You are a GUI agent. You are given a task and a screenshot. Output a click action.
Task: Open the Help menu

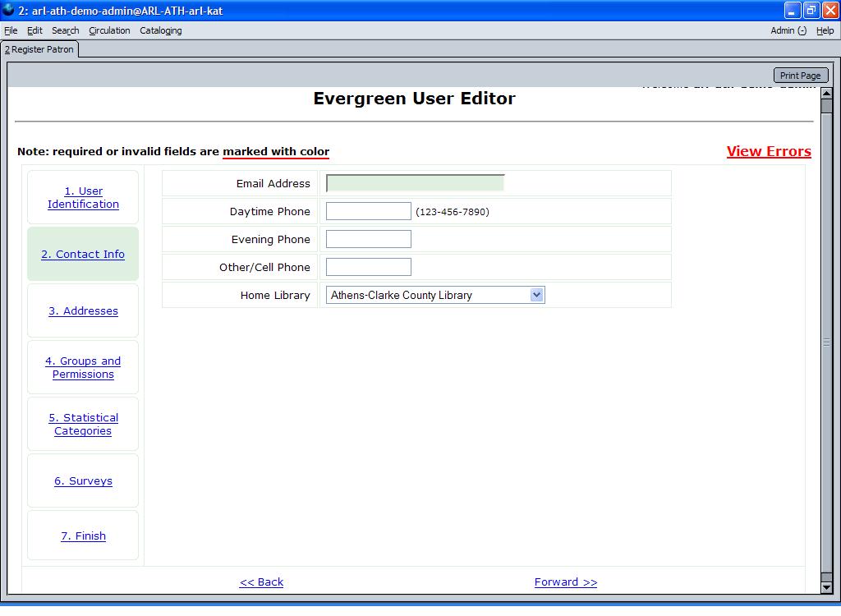825,30
